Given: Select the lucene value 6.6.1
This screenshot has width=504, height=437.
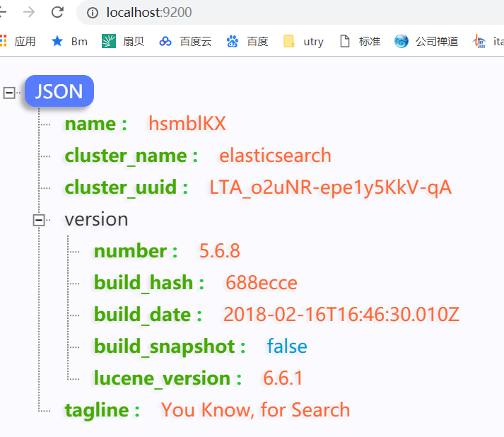Looking at the screenshot, I should coord(283,378).
